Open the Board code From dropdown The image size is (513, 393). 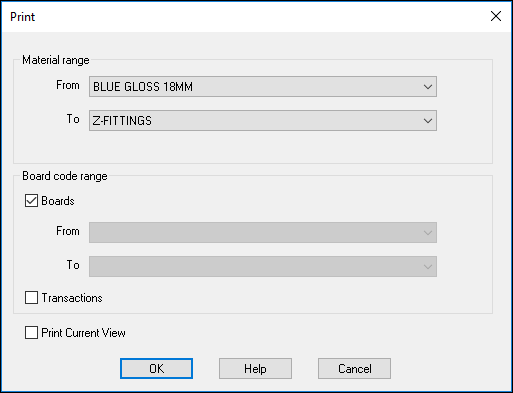pos(263,232)
